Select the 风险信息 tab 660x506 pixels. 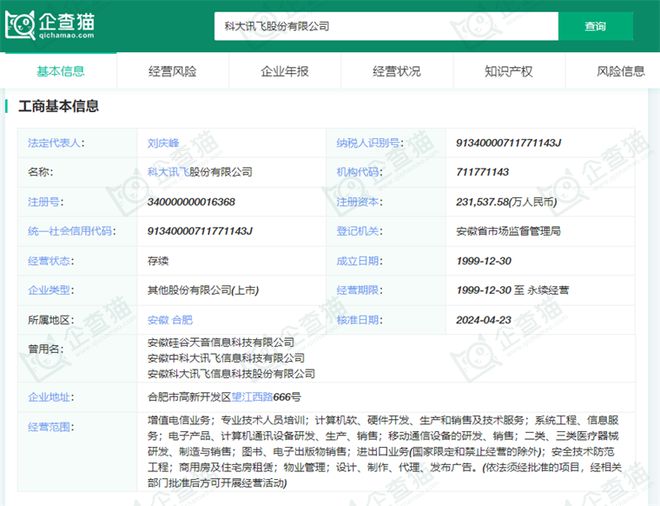620,71
